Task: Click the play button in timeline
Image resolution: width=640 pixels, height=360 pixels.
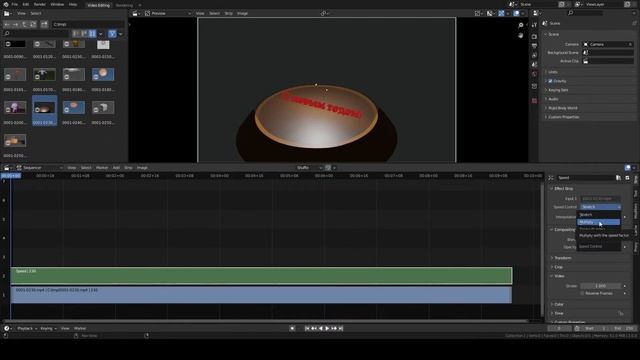Action: tap(327, 328)
